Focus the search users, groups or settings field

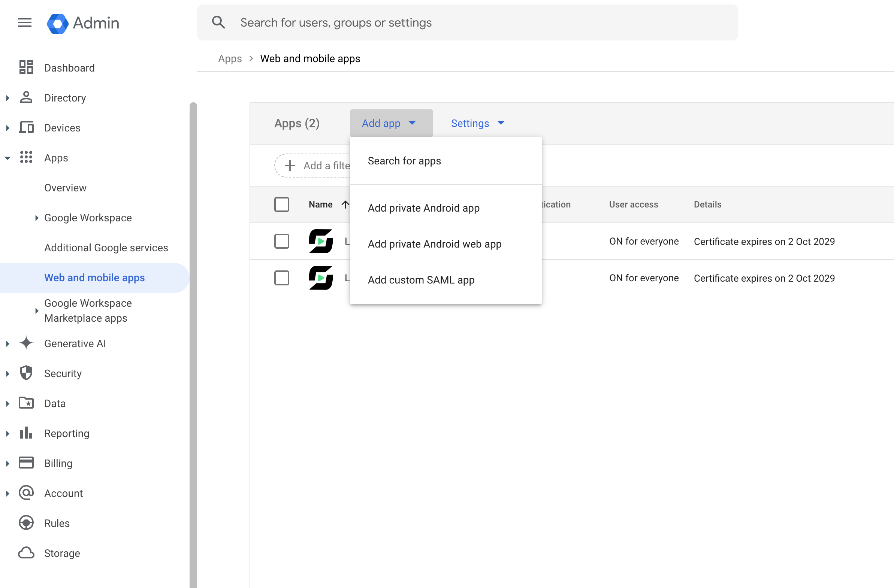pos(467,22)
